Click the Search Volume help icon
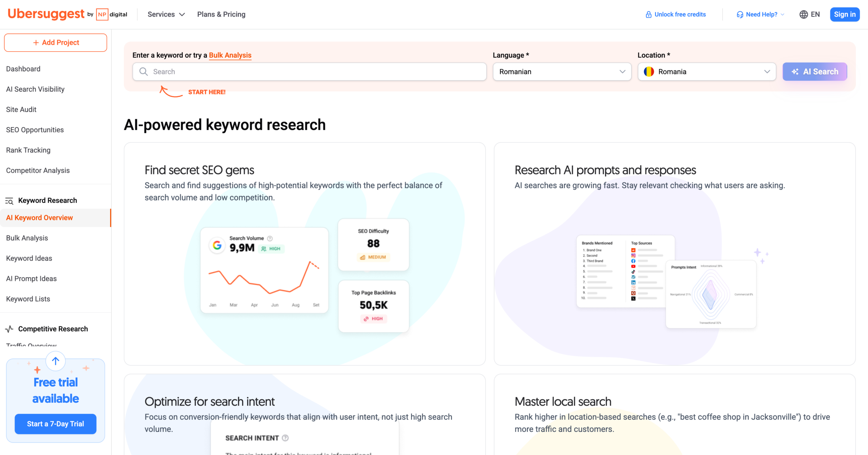This screenshot has width=868, height=455. tap(270, 238)
